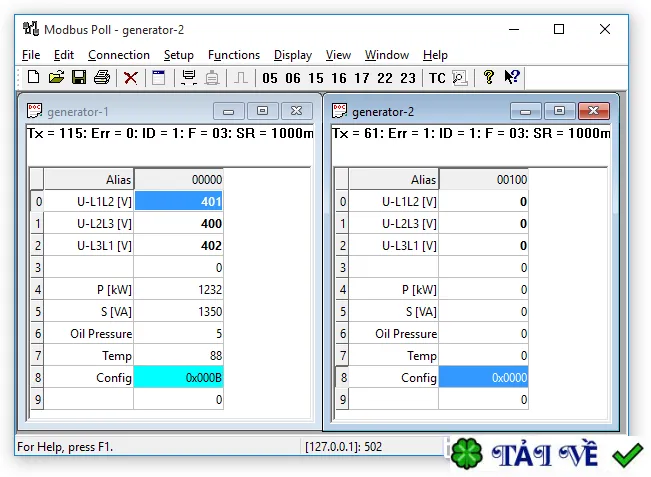Open the Functions menu

click(x=234, y=55)
